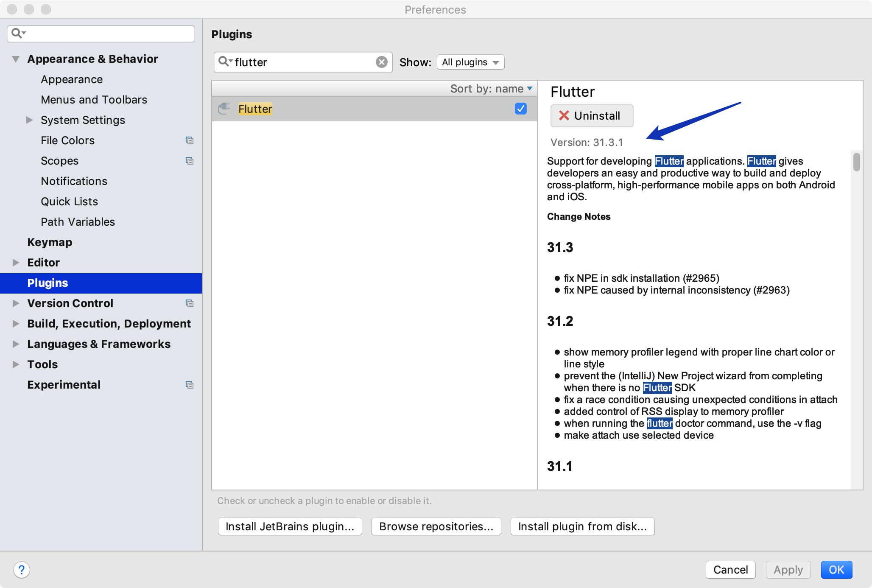Select the Plugins settings page
This screenshot has height=588, width=872.
click(x=101, y=283)
